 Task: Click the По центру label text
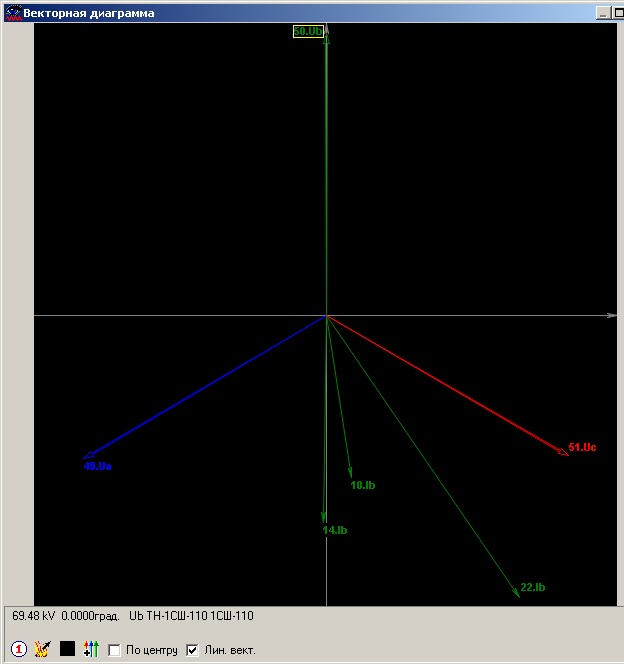click(152, 650)
